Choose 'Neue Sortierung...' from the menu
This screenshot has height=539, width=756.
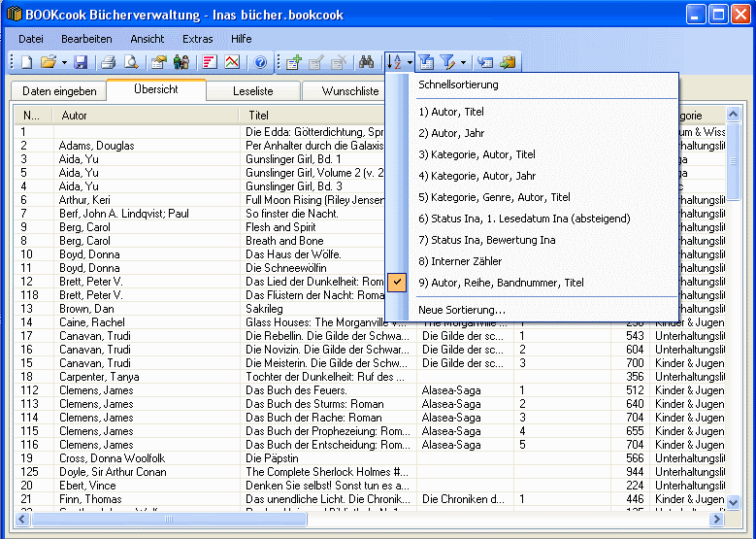(461, 309)
